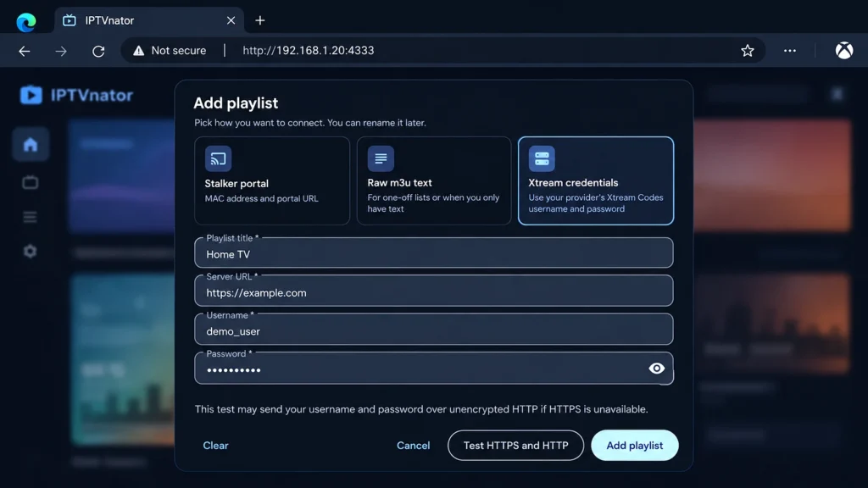Click the IPTVnator logo in sidebar
Image resolution: width=868 pixels, height=488 pixels.
click(76, 95)
